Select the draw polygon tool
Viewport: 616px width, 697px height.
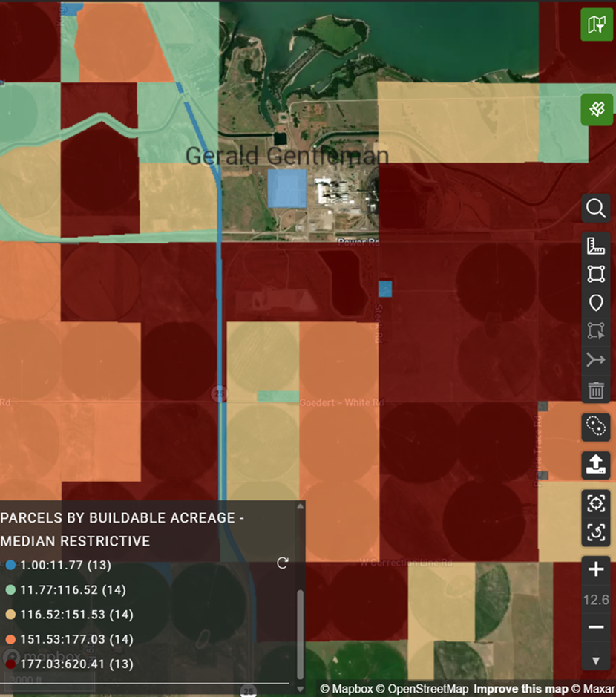pyautogui.click(x=596, y=274)
